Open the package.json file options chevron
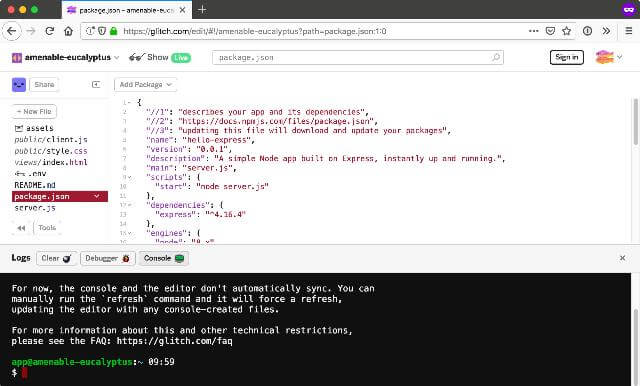Viewport: 640px width, 386px height. tap(97, 196)
